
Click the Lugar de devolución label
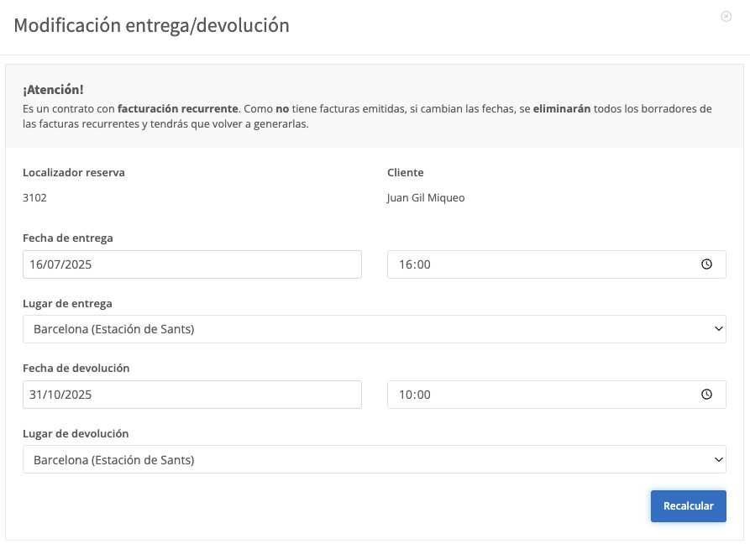[76, 434]
